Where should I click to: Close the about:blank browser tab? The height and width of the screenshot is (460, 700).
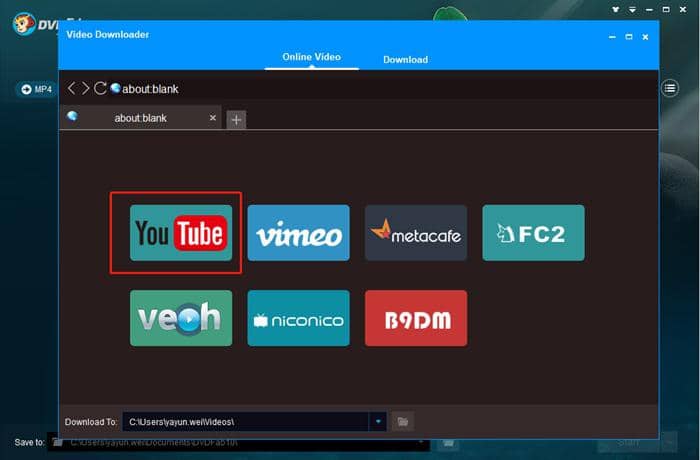tap(213, 117)
